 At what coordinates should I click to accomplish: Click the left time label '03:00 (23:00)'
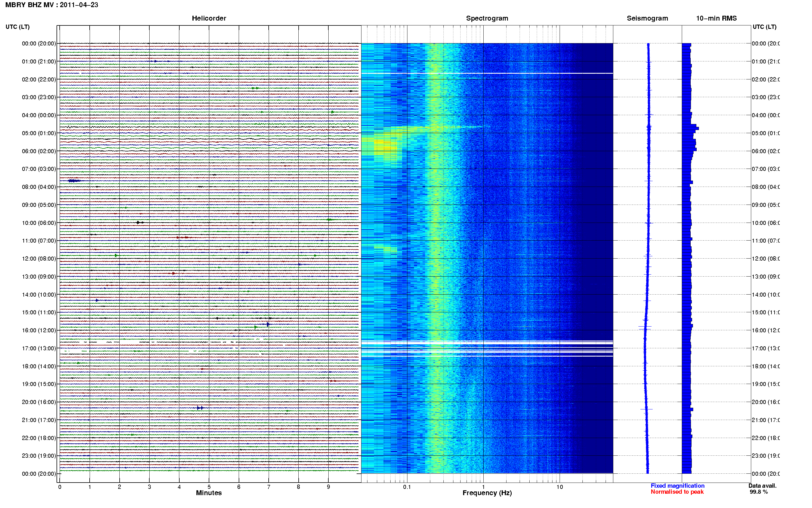(39, 97)
